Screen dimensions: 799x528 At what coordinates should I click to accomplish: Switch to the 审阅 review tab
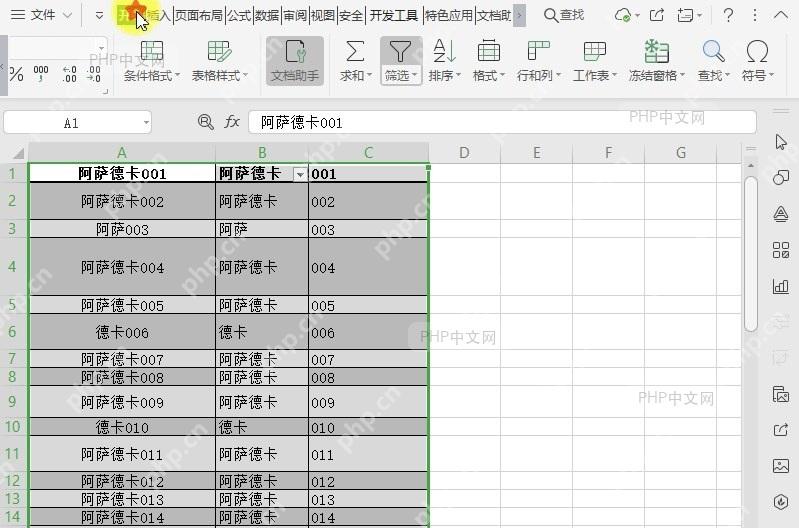tap(295, 16)
